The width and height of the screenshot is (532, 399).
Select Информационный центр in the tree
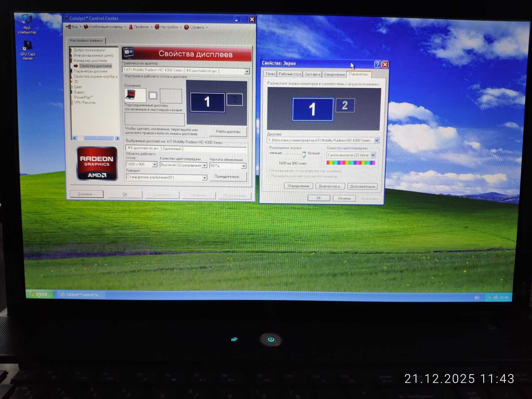[93, 56]
